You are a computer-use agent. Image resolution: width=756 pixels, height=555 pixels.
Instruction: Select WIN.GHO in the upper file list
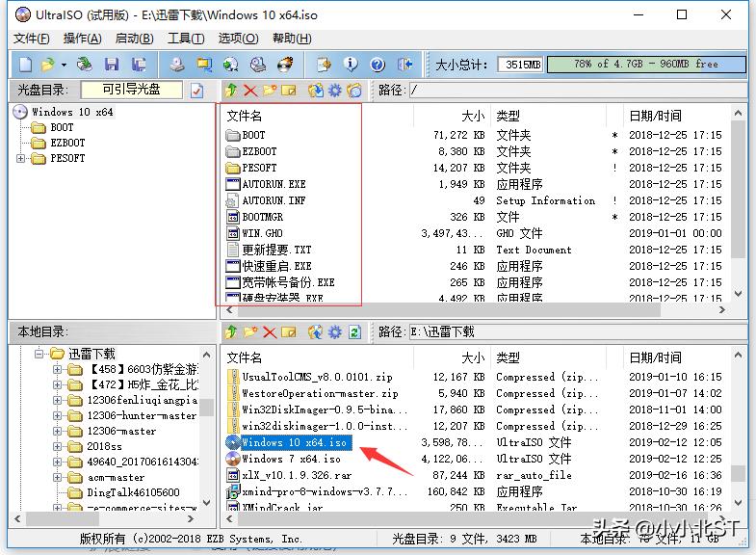[262, 233]
